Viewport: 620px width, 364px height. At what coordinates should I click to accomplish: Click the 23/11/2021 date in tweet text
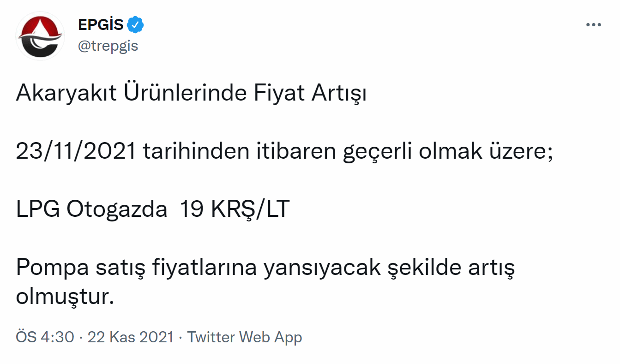(x=76, y=152)
